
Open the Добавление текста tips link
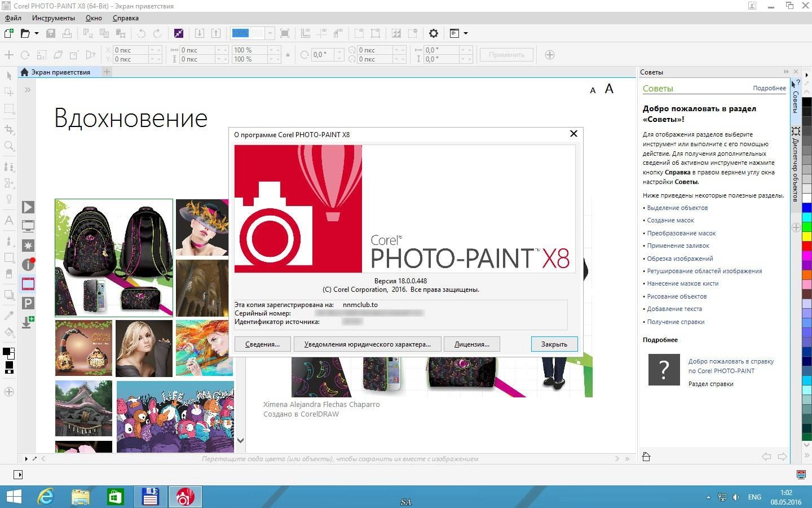click(x=674, y=309)
